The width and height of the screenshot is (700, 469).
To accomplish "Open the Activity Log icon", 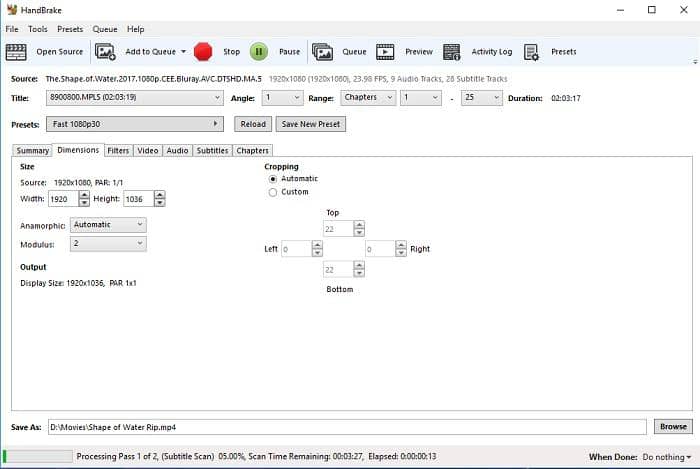I will point(452,52).
